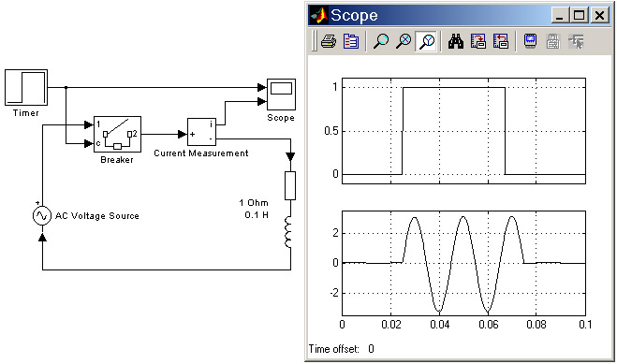
Task: Click Save current axes settings icon
Action: click(478, 41)
